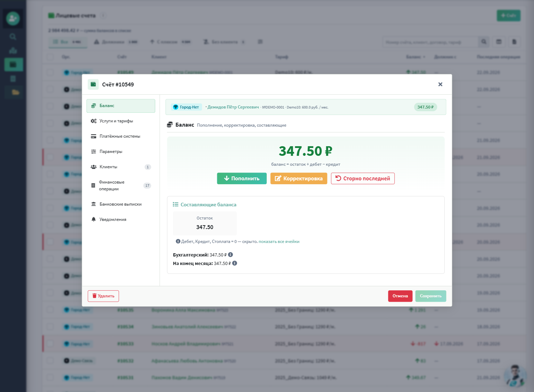Show Клиенты section of the account

click(121, 167)
